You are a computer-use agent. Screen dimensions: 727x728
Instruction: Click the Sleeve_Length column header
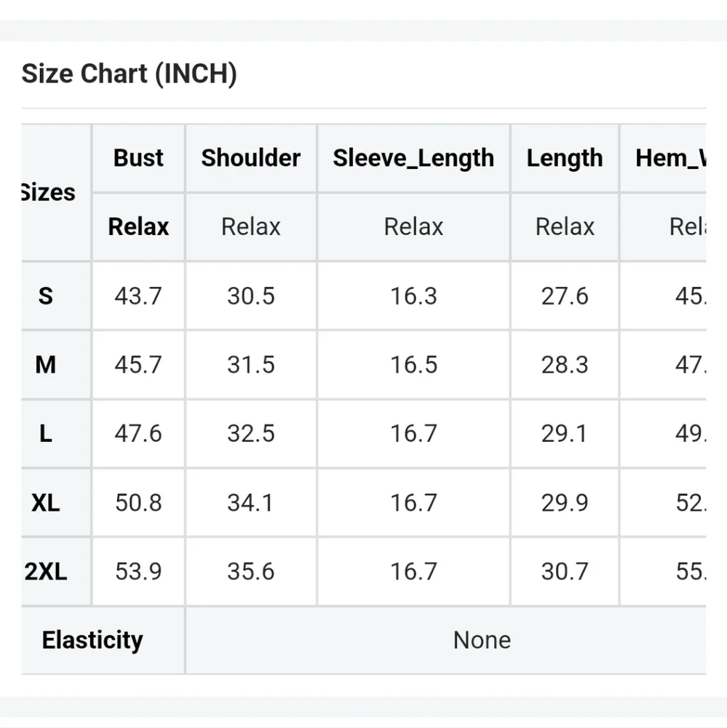tap(413, 158)
